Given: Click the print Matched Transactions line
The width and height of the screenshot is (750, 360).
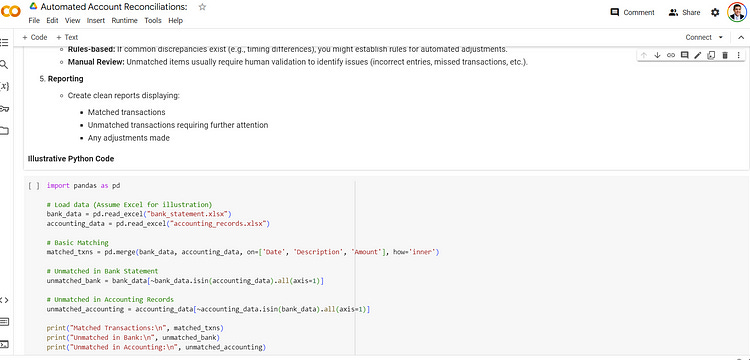Looking at the screenshot, I should tap(135, 328).
